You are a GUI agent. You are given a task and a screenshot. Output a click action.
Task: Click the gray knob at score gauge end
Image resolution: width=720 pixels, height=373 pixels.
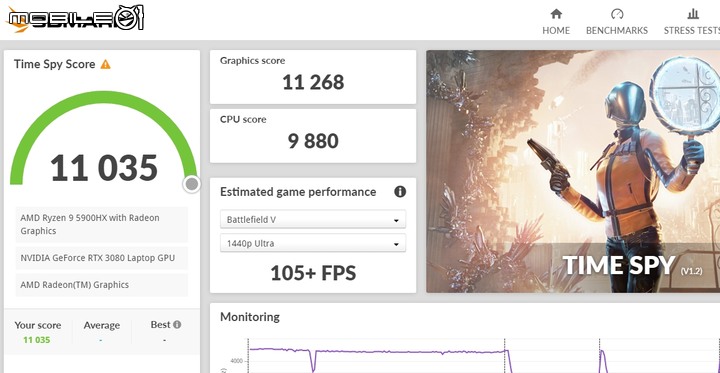point(191,184)
